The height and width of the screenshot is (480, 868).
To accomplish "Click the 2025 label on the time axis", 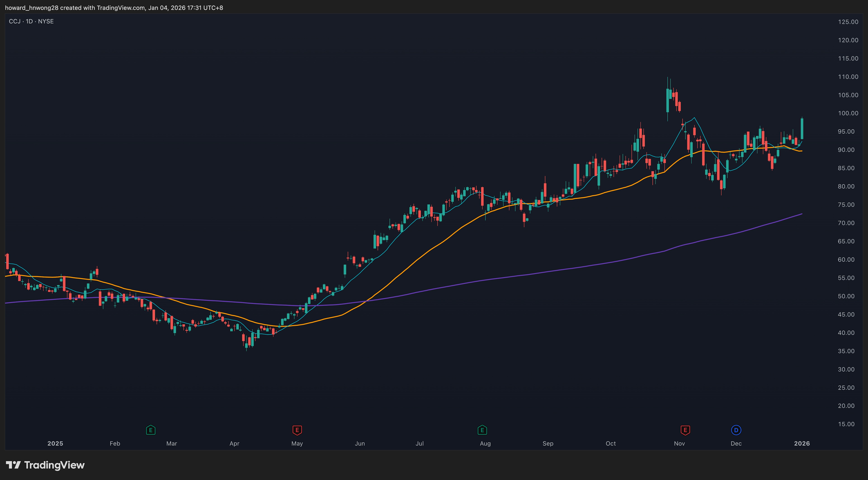I will point(55,443).
